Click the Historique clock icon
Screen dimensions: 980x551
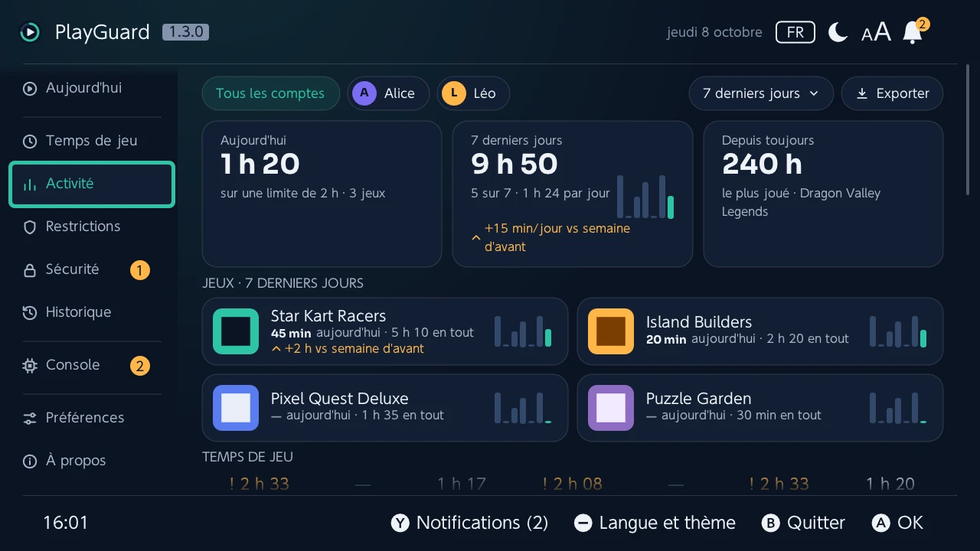pyautogui.click(x=30, y=312)
